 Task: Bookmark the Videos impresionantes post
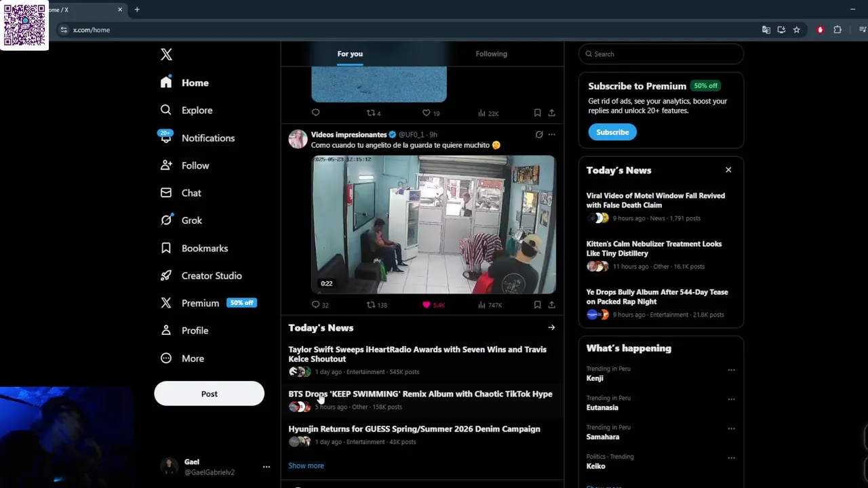coord(537,305)
